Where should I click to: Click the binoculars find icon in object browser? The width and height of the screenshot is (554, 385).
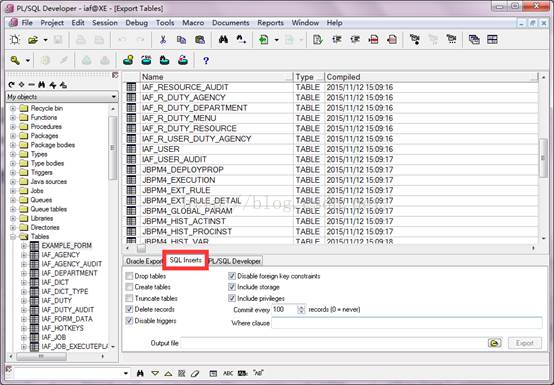[42, 85]
